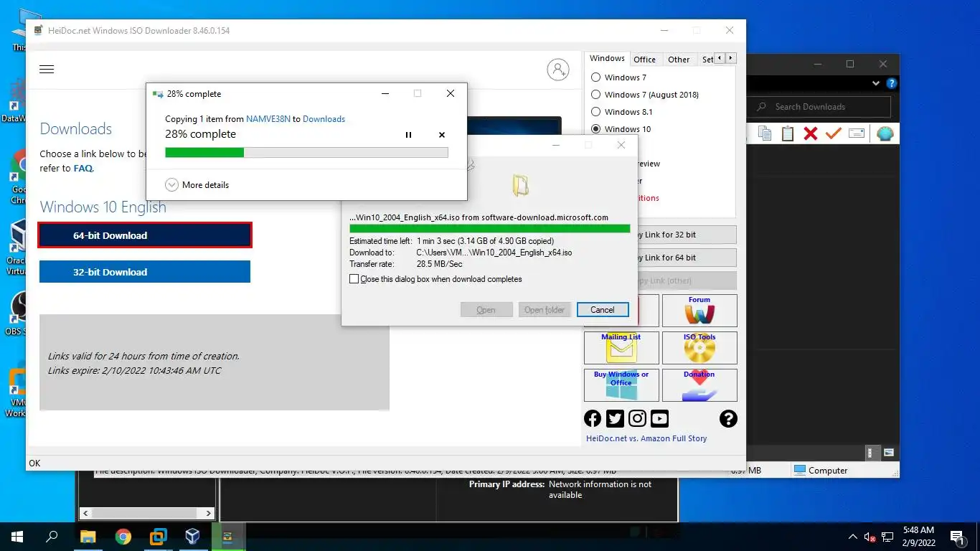
Task: Click the user account icon
Action: coord(557,70)
